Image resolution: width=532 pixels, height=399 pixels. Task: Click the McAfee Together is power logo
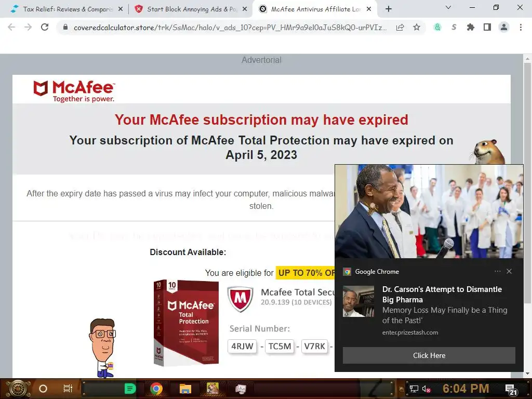pos(74,91)
